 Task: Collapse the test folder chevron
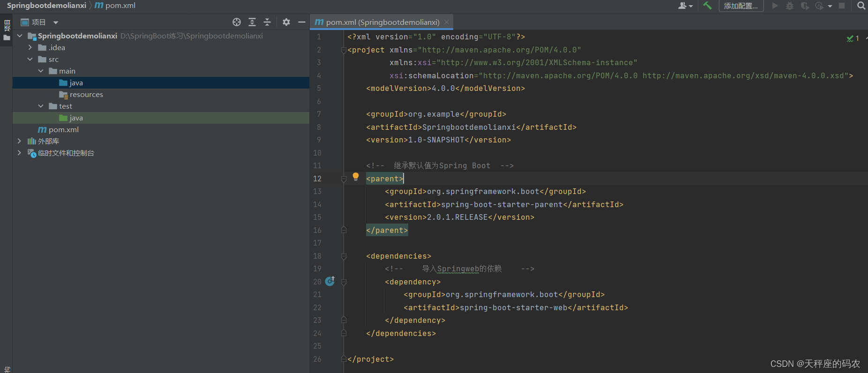point(41,106)
